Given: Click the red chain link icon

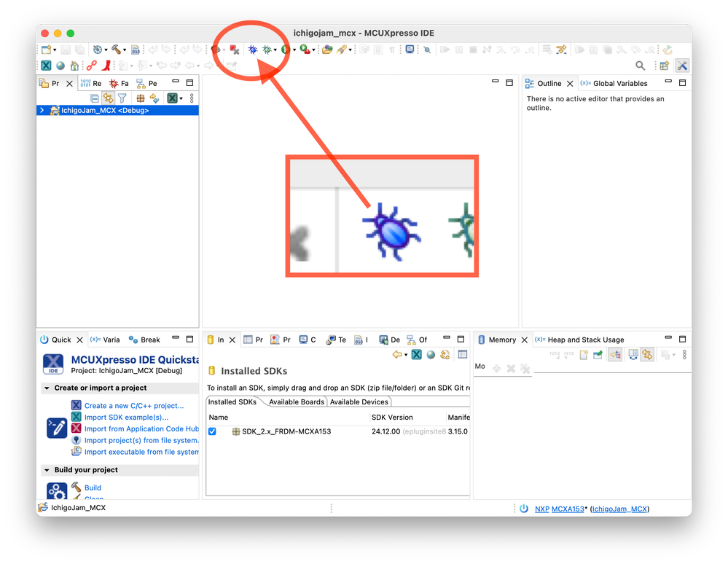Looking at the screenshot, I should 92,66.
